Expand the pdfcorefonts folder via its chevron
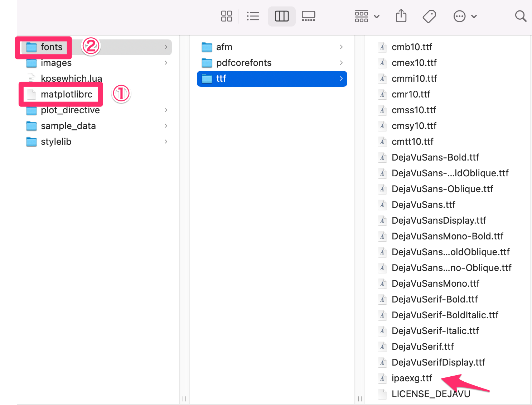 (x=340, y=63)
